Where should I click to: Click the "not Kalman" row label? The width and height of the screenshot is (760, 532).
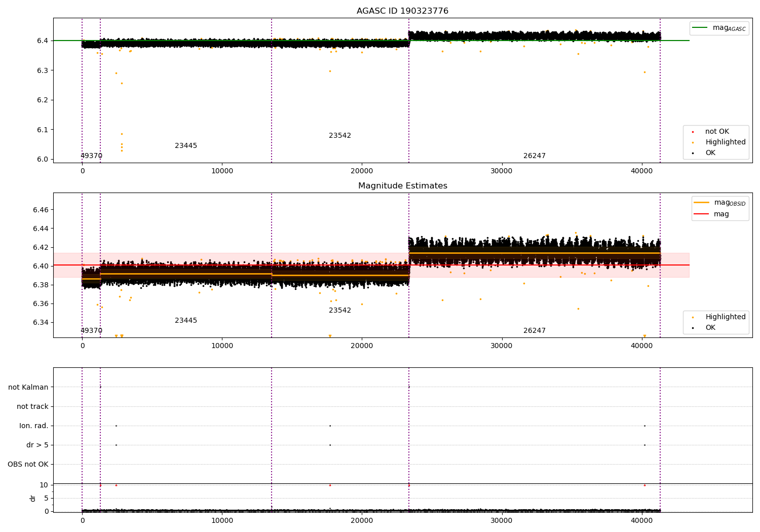[28, 387]
